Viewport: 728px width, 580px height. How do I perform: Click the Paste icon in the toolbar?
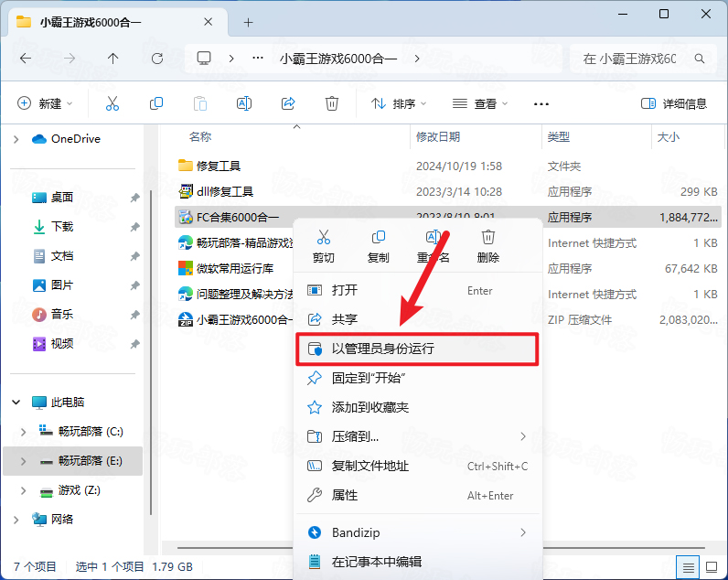200,103
